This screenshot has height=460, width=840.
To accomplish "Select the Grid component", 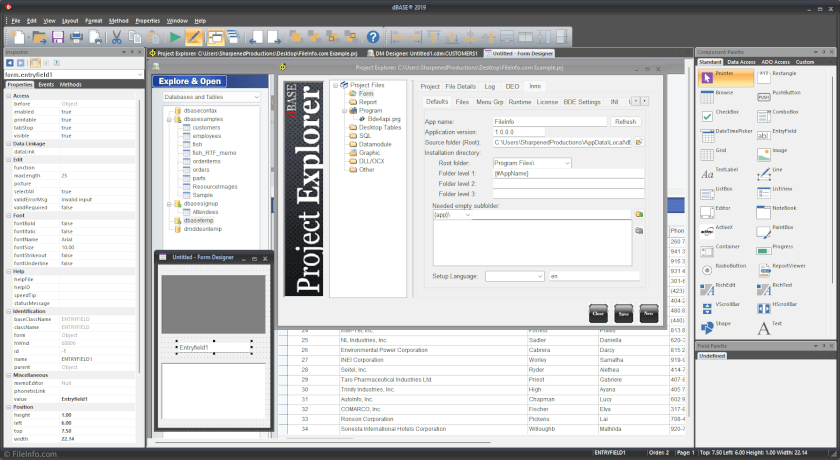I will tap(713, 154).
